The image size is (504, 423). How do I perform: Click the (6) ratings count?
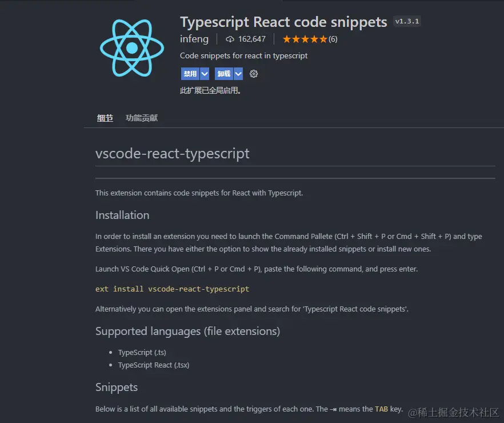(x=333, y=39)
